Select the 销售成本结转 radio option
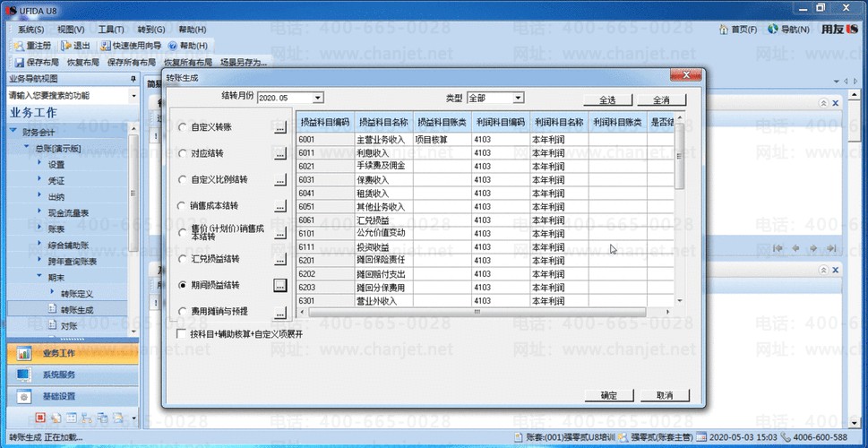This screenshot has height=448, width=868. pyautogui.click(x=182, y=206)
